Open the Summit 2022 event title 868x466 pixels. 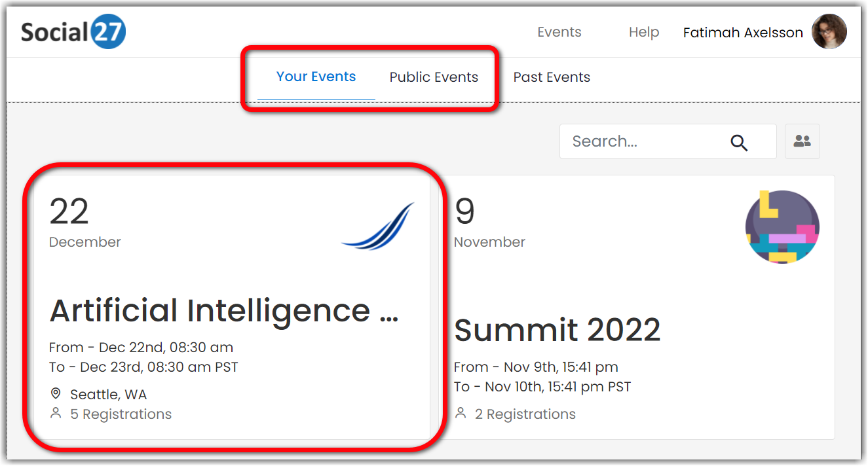point(557,330)
